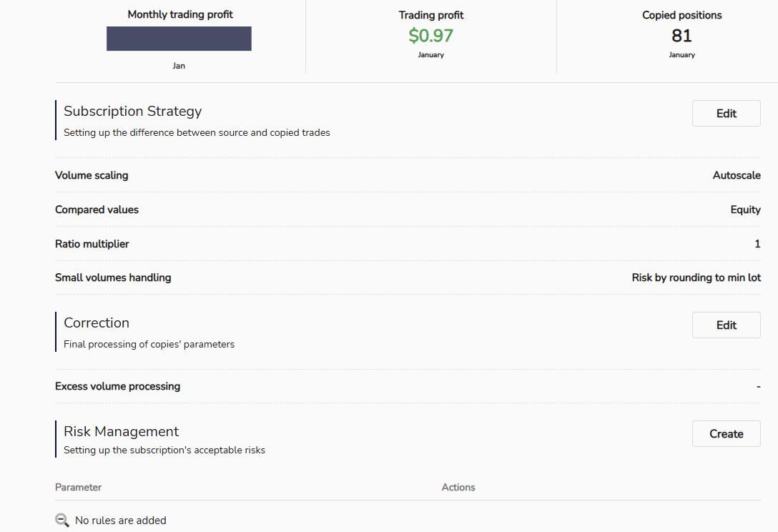Click the January bar in monthly profit chart
The image size is (778, 532).
click(179, 39)
